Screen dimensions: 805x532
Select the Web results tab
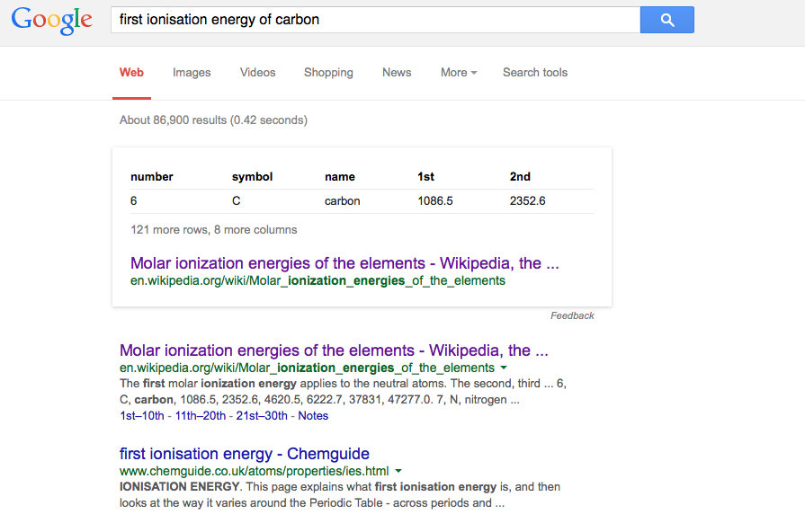[131, 72]
